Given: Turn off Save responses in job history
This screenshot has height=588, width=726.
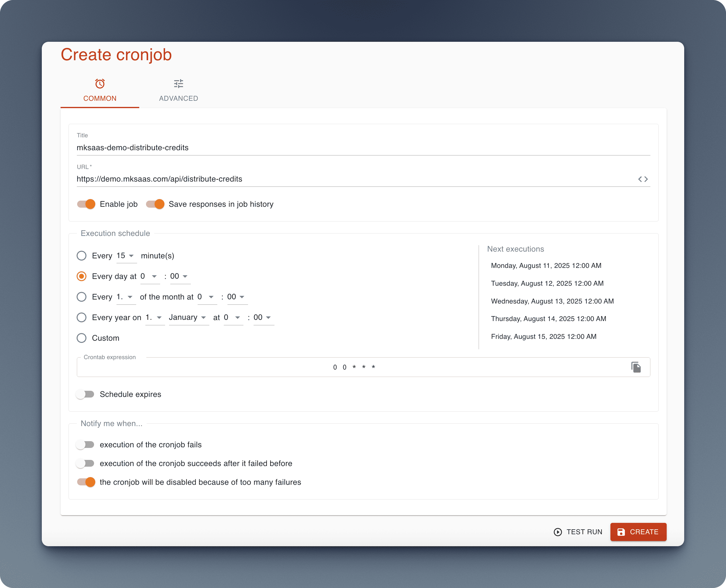Looking at the screenshot, I should point(155,204).
